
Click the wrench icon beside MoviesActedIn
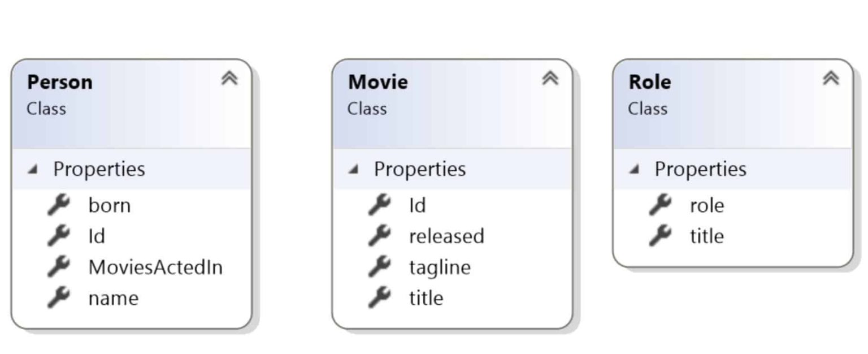(x=59, y=267)
